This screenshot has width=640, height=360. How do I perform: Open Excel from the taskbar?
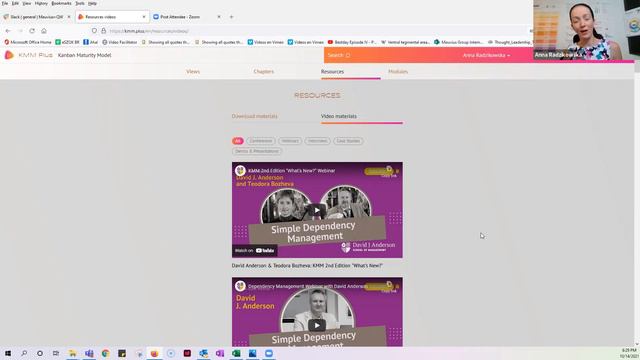[x=236, y=353]
